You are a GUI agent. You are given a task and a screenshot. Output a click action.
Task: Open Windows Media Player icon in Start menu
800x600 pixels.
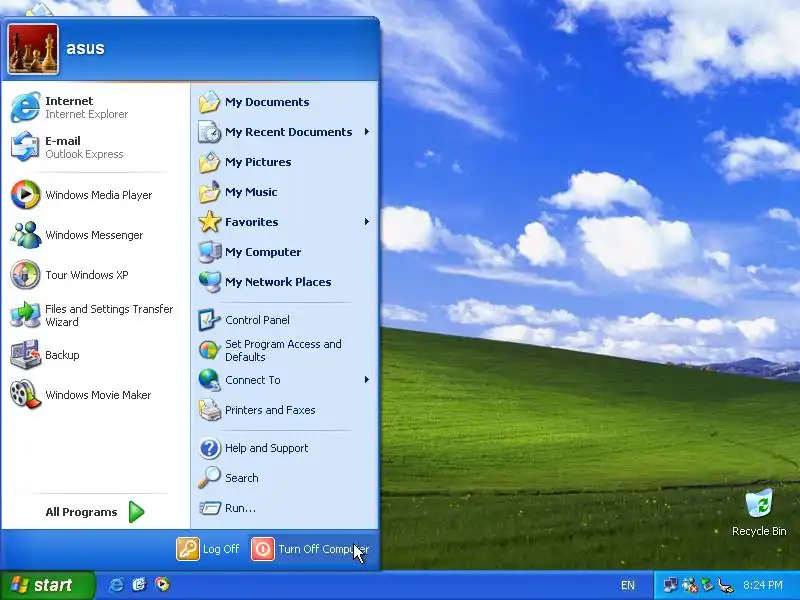tap(25, 195)
